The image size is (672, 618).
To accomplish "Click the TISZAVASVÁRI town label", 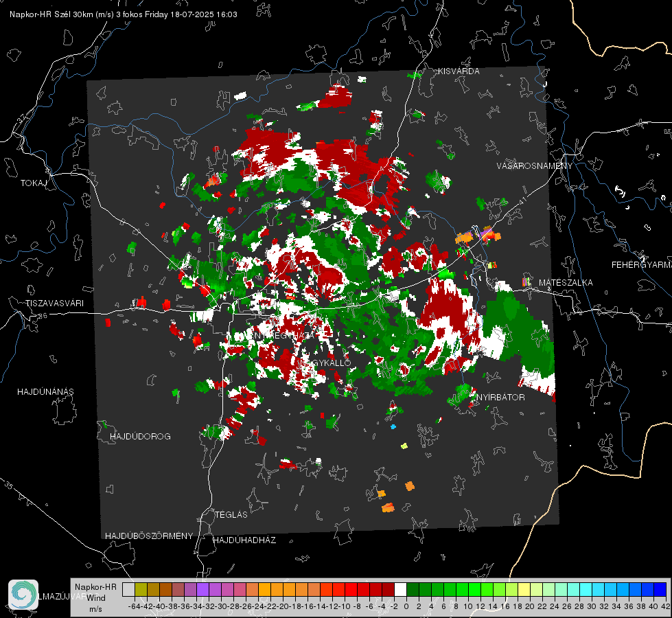I will point(55,304).
